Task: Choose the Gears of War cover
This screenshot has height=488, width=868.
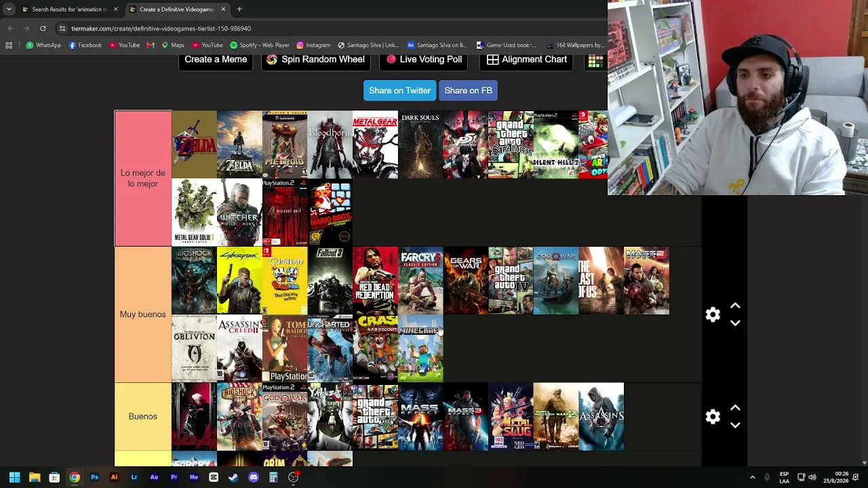Action: (465, 281)
